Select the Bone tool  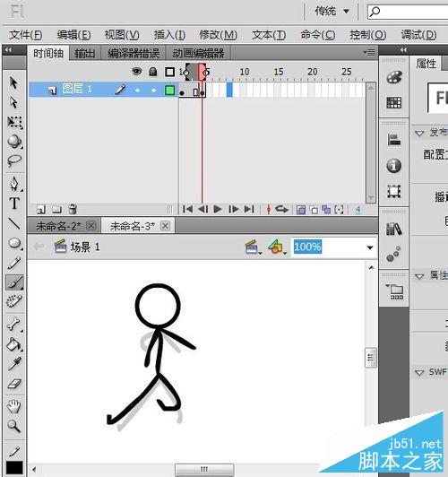pos(14,325)
